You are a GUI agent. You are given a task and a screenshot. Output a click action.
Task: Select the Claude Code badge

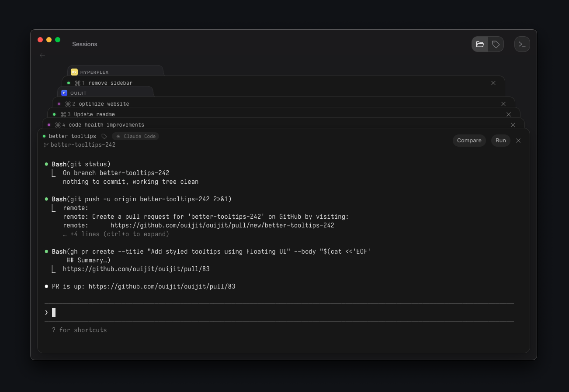point(135,136)
